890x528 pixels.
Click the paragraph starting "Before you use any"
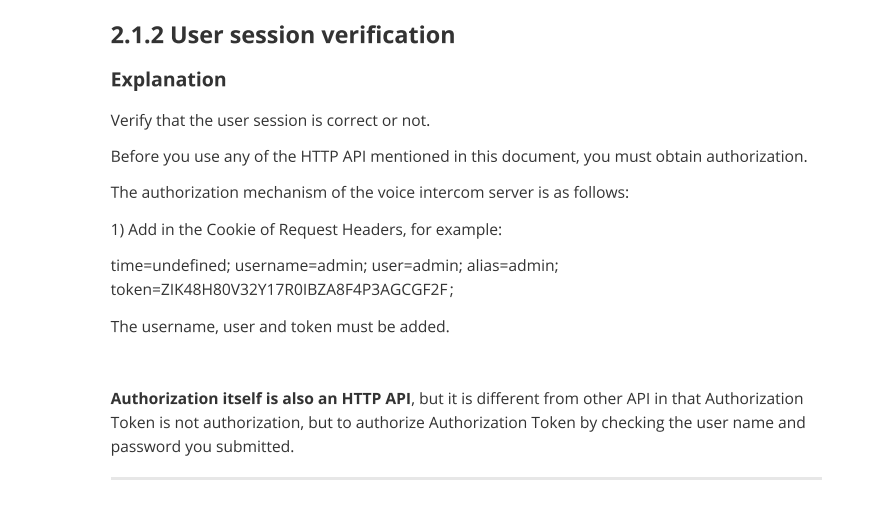click(x=459, y=157)
